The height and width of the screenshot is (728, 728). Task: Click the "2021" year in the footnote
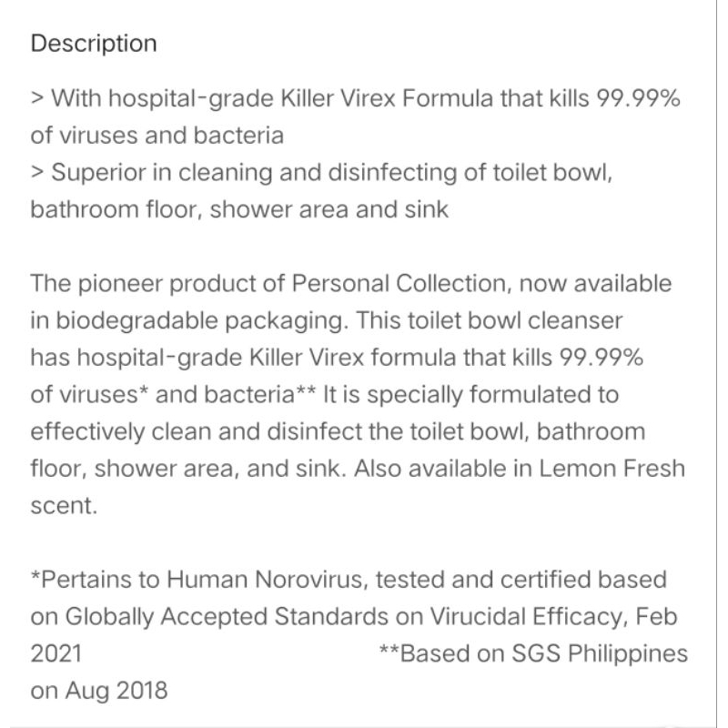pos(56,653)
